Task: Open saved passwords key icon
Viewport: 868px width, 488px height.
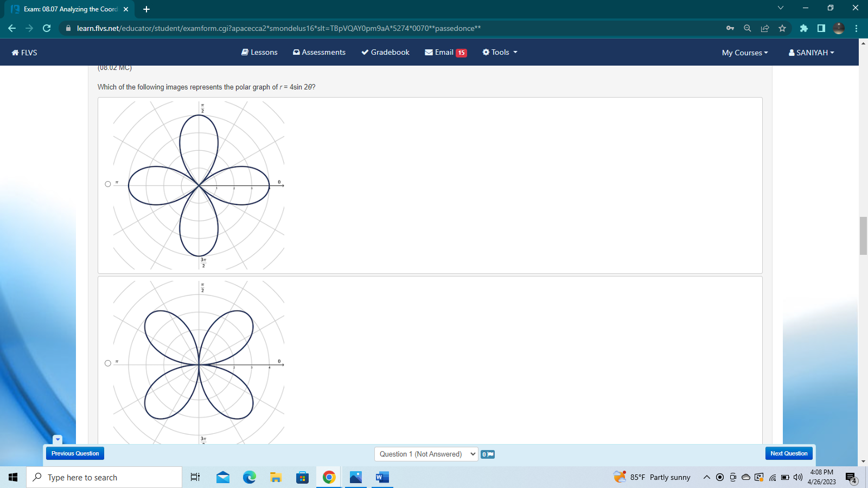Action: pyautogui.click(x=730, y=28)
